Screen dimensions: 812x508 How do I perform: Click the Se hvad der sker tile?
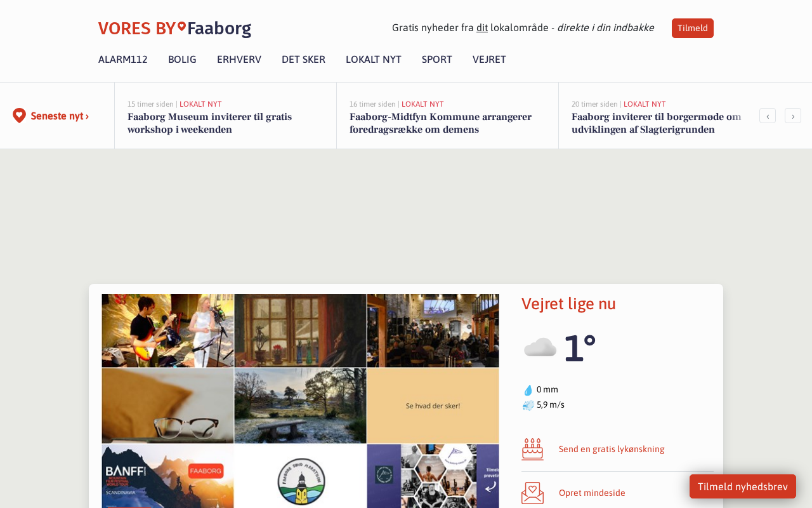pyautogui.click(x=433, y=405)
